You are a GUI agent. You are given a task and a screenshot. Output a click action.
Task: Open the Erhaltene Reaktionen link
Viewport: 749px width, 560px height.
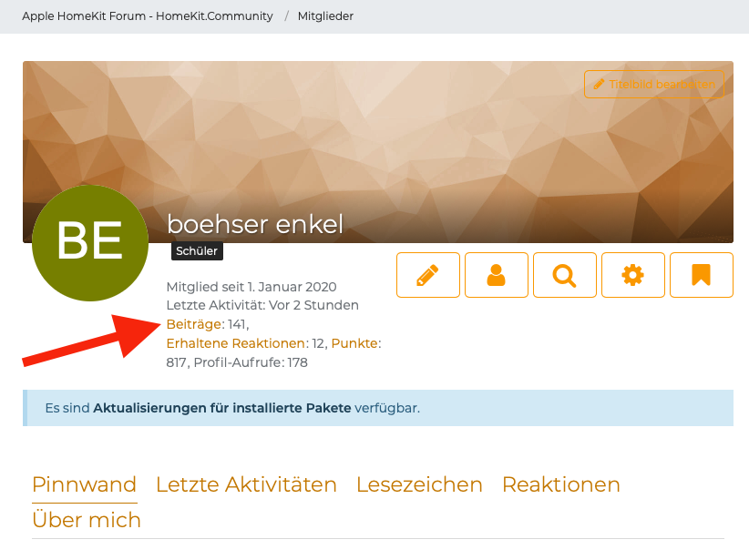(236, 343)
